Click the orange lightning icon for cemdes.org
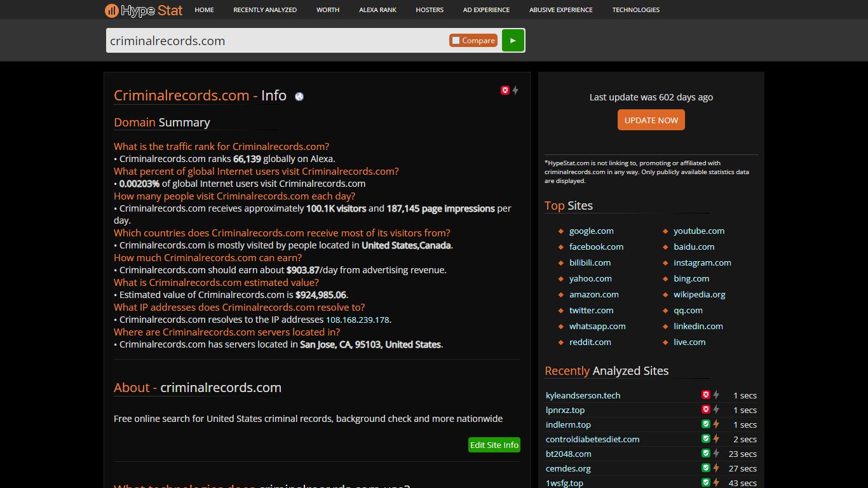Image resolution: width=868 pixels, height=488 pixels. pyautogui.click(x=716, y=468)
